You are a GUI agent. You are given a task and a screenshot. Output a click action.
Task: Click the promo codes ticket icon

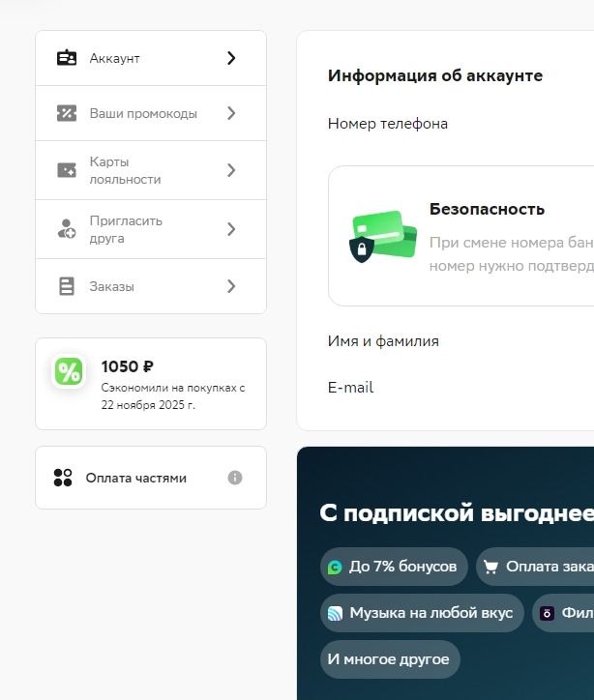(67, 113)
